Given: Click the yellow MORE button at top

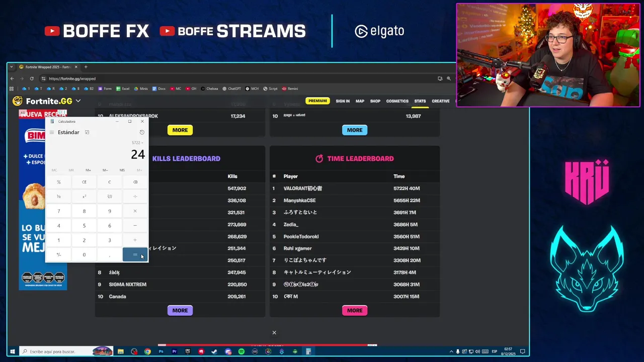Looking at the screenshot, I should [x=180, y=130].
